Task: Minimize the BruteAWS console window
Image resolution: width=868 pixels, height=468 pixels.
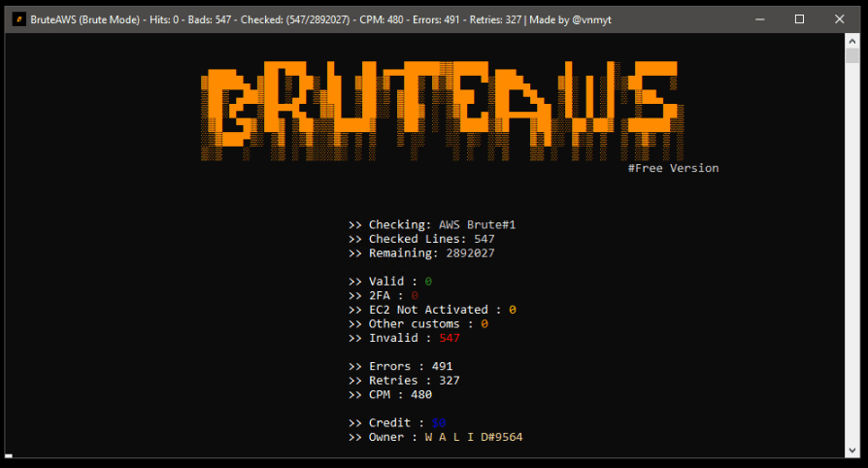Action: pos(753,19)
